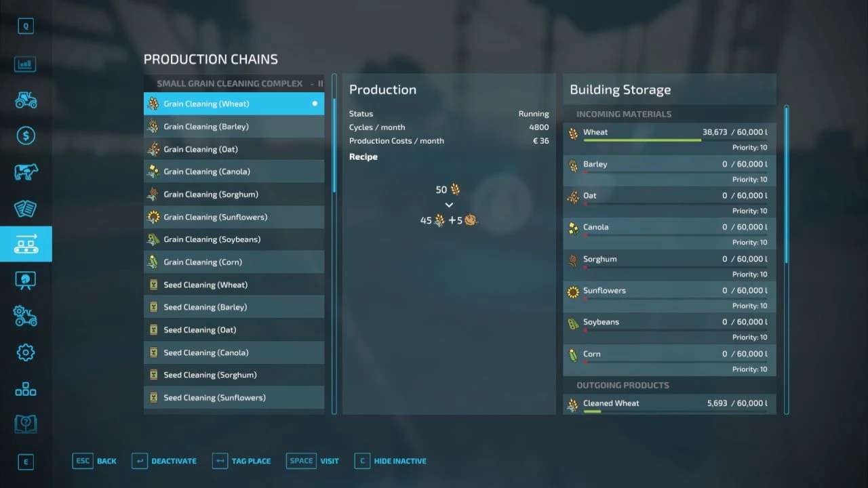This screenshot has width=868, height=488.
Task: Open the help book sidebar icon
Action: tap(26, 424)
